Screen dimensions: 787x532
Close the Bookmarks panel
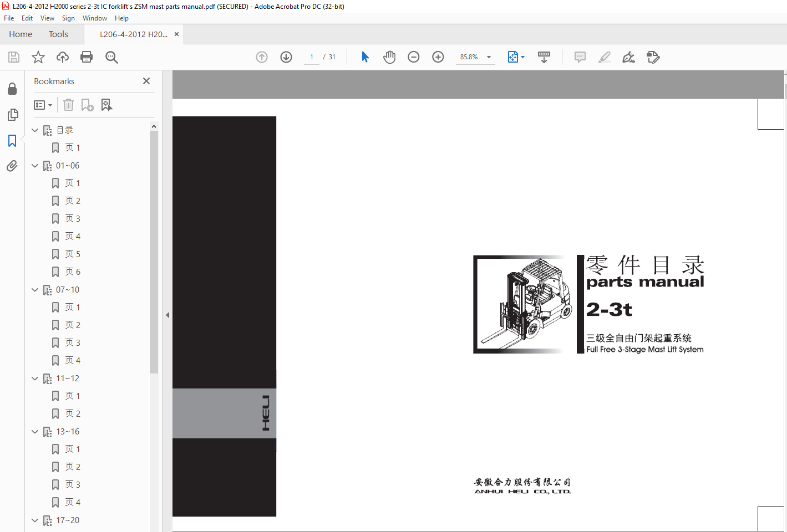(146, 81)
